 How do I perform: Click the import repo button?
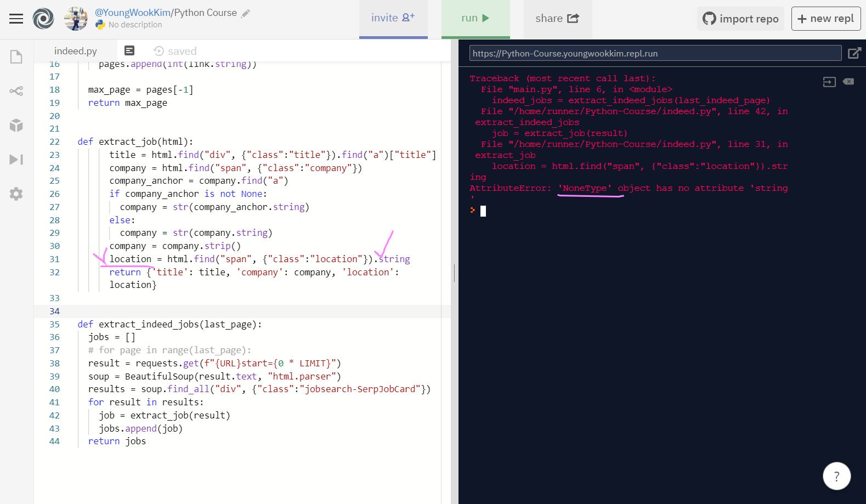coord(740,19)
